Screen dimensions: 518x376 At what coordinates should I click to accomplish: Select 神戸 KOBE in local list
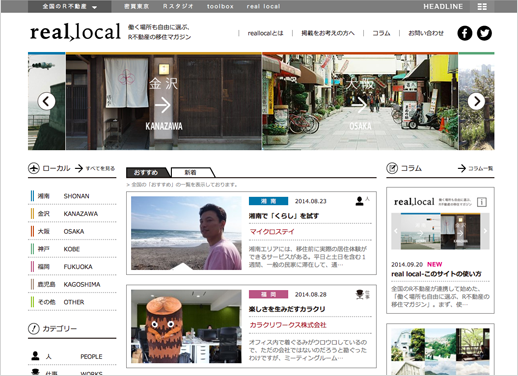coord(72,249)
